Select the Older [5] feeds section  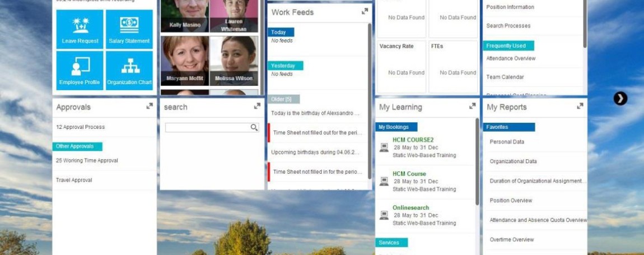coord(284,99)
